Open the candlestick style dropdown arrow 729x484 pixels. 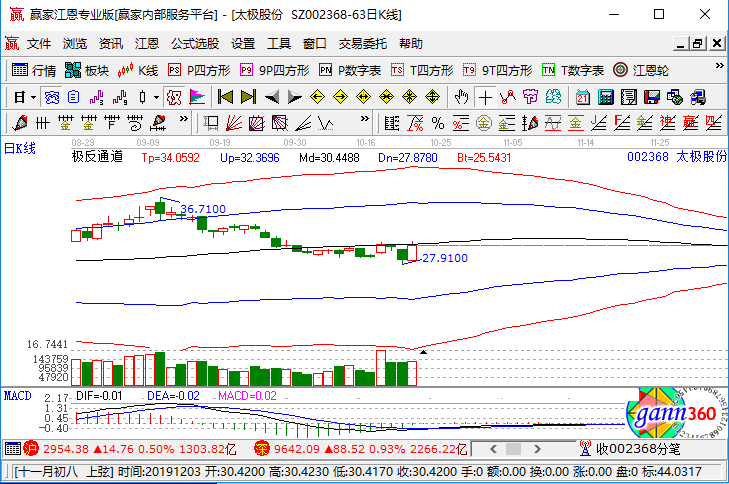pos(156,98)
